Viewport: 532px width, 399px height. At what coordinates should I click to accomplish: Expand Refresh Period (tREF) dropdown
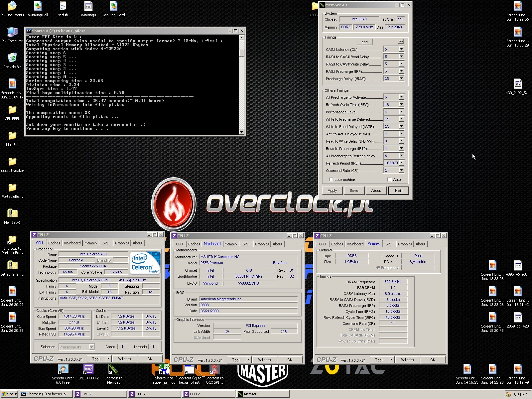401,163
